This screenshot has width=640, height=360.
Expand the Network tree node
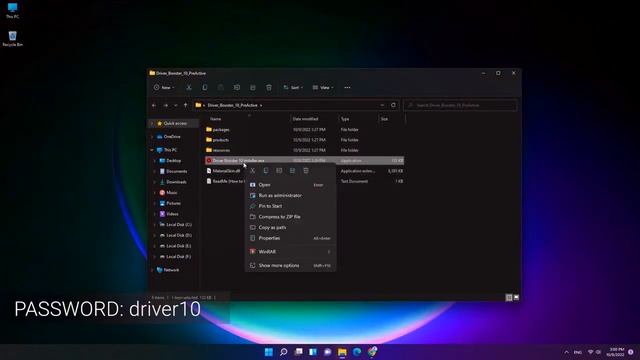click(152, 270)
